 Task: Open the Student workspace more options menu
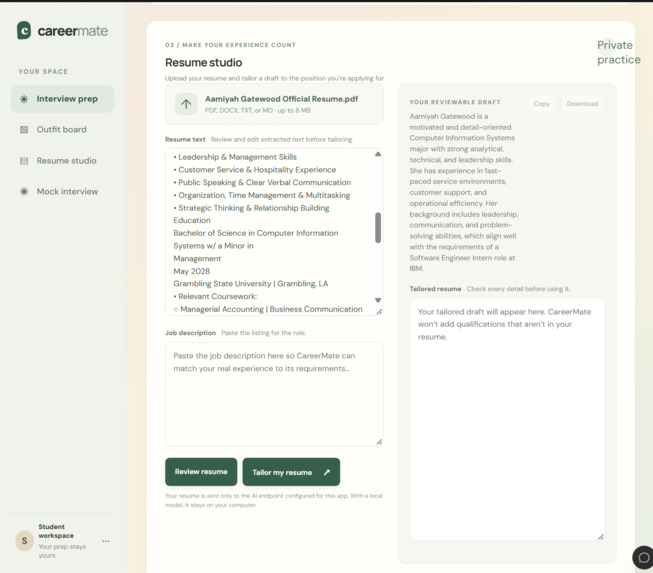(x=106, y=541)
